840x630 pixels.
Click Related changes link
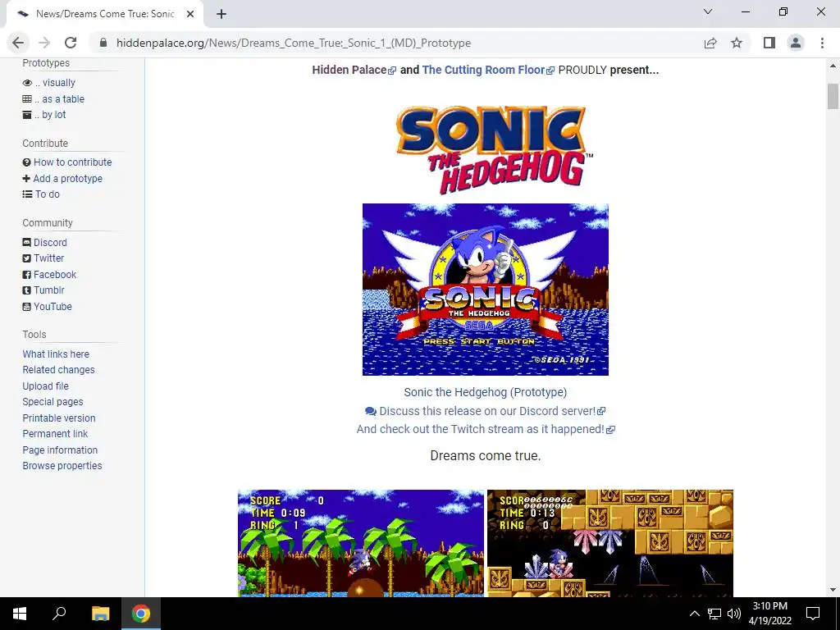[x=58, y=370]
